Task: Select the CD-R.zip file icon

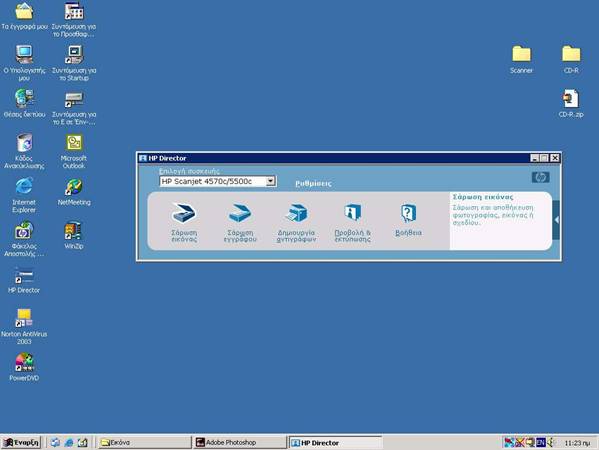Action: click(x=571, y=103)
